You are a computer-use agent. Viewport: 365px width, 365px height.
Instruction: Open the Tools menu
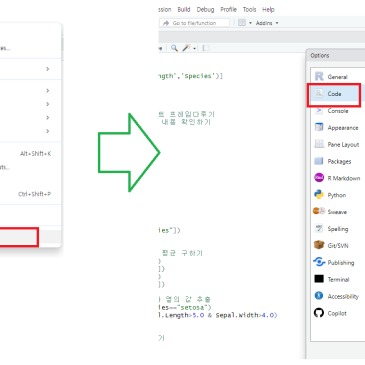[x=249, y=9]
